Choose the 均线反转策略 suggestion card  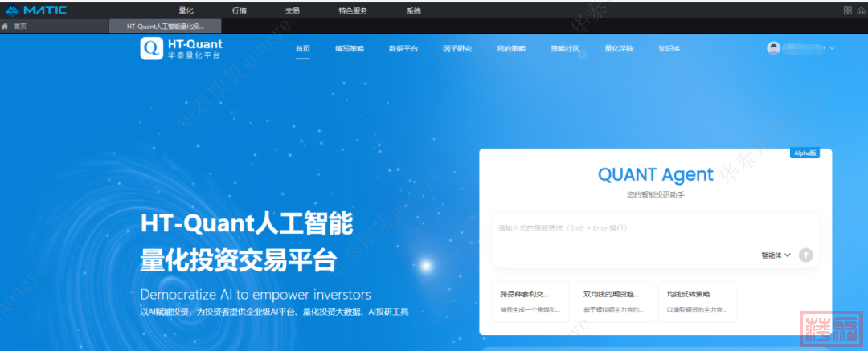point(697,301)
